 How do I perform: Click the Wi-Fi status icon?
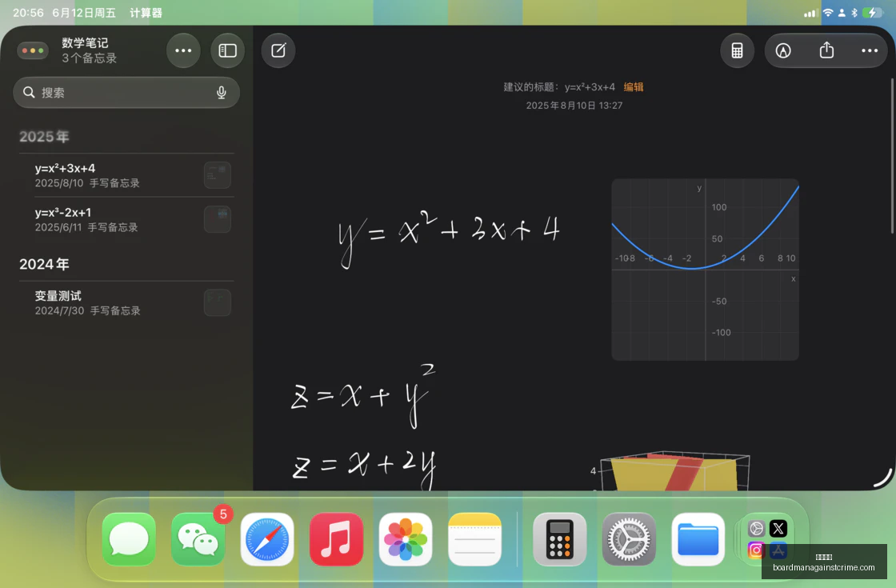point(827,13)
